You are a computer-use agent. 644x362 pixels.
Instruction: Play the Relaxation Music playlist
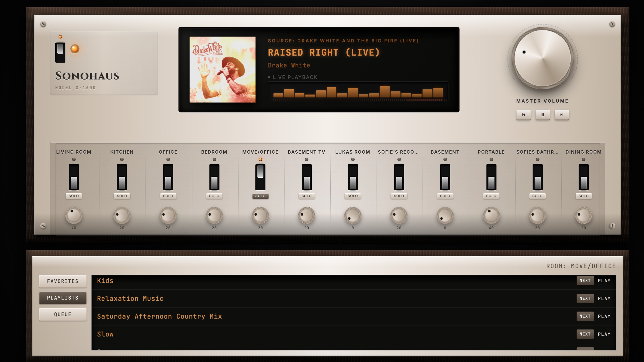pyautogui.click(x=604, y=298)
